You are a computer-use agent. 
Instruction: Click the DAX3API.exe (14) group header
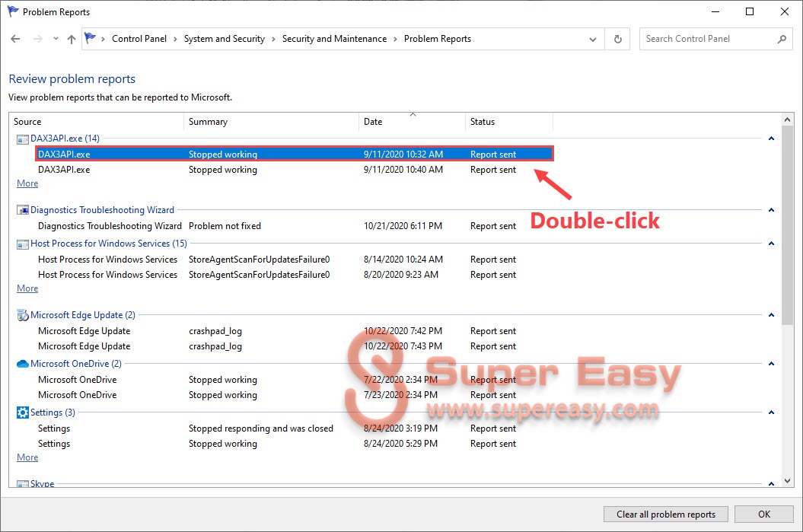(x=65, y=139)
